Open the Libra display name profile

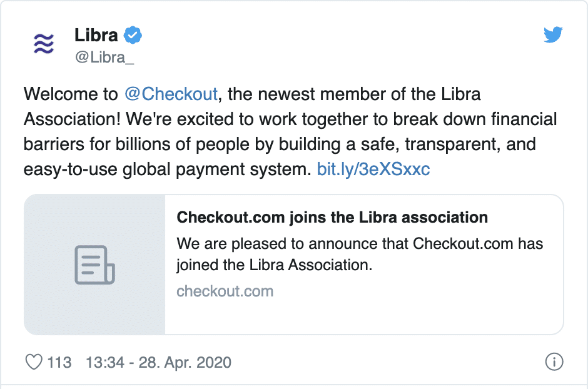tap(96, 35)
